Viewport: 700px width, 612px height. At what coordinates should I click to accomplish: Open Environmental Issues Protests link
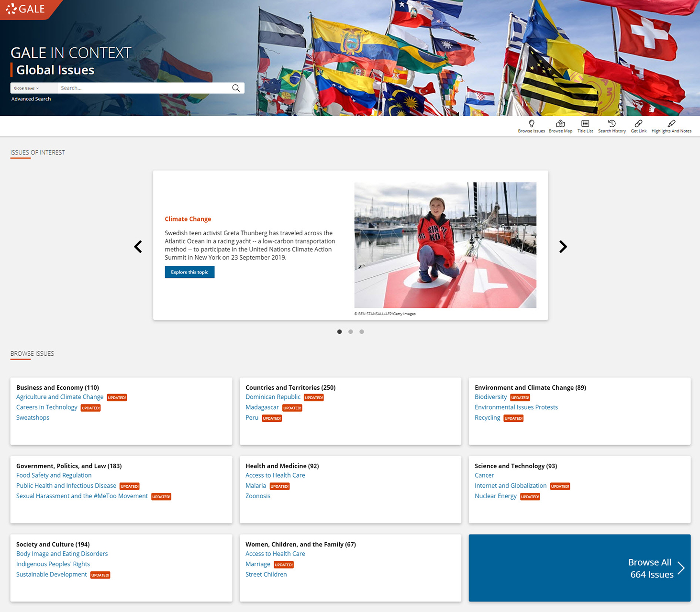516,407
